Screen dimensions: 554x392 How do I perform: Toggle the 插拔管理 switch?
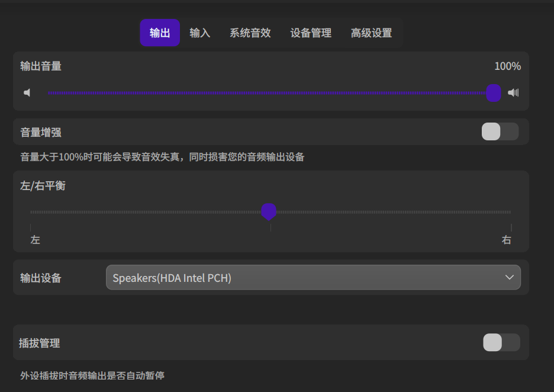tap(501, 342)
